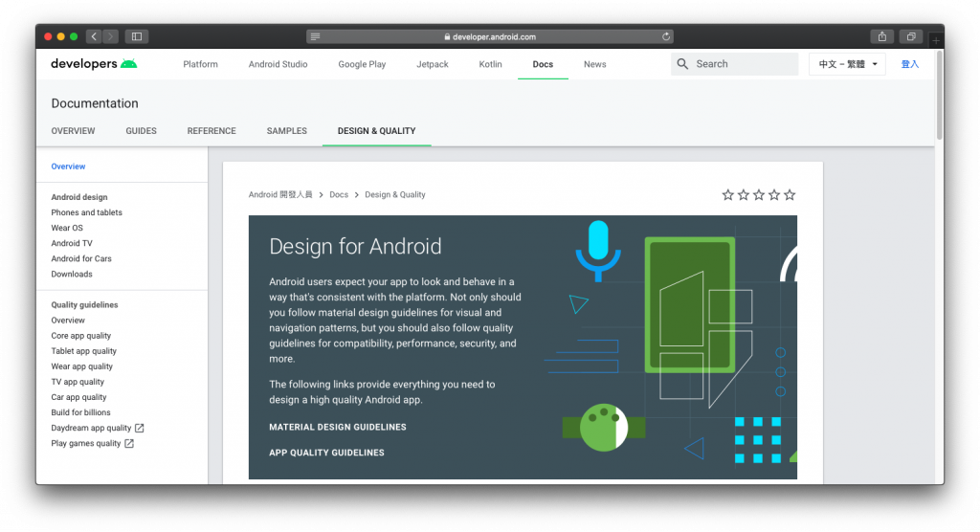Click the 登入 sign-in link
Screen dimensions: 980x532
(x=910, y=64)
